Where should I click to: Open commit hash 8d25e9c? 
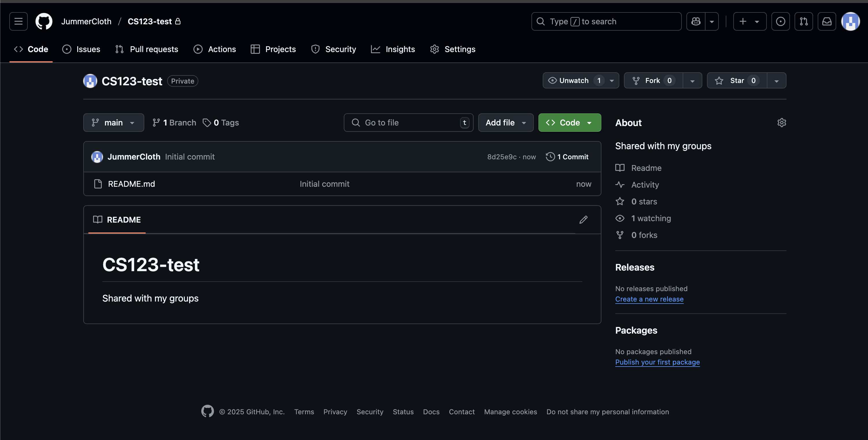point(502,157)
